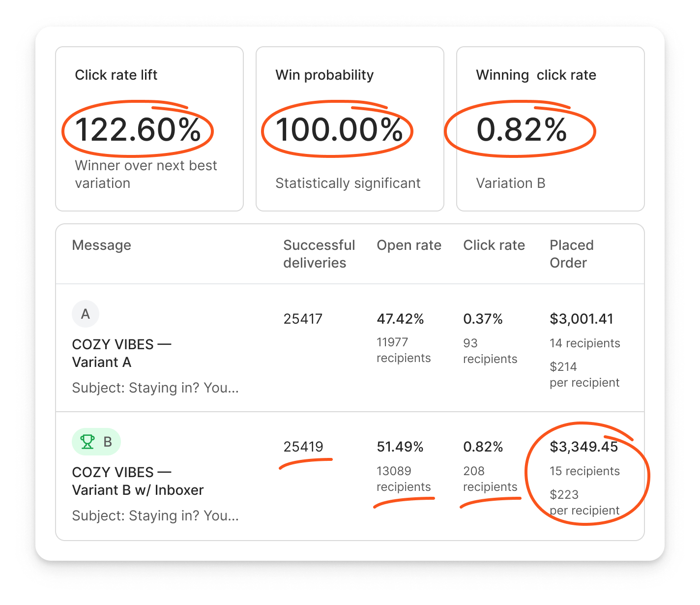Click Variant A's subject line text
This screenshot has height=605, width=700.
point(155,388)
